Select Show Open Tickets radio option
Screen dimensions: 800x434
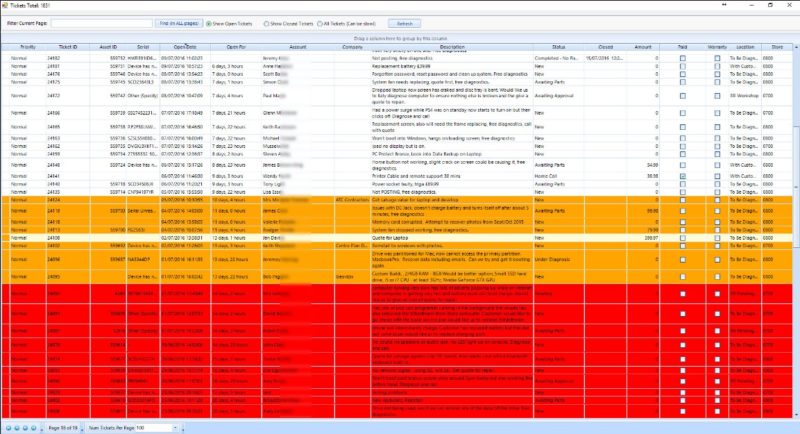229,23
